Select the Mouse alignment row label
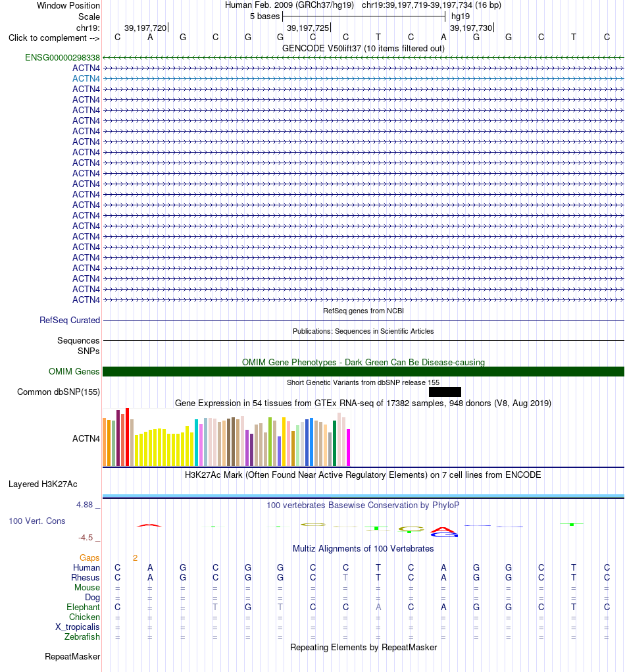The image size is (625, 672). pos(87,588)
